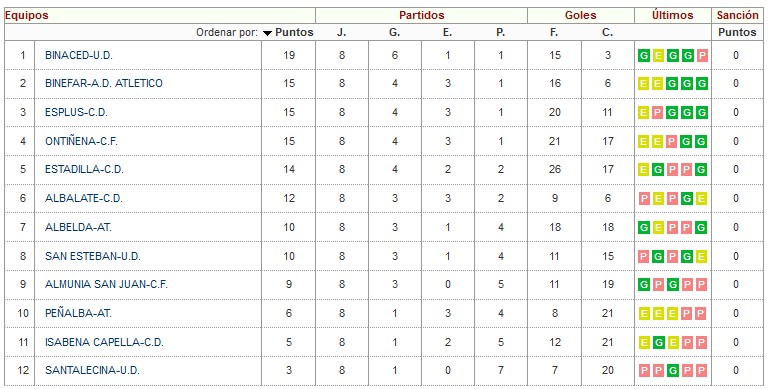Sort by goals in favor F. header
The height and width of the screenshot is (389, 768).
(x=554, y=32)
